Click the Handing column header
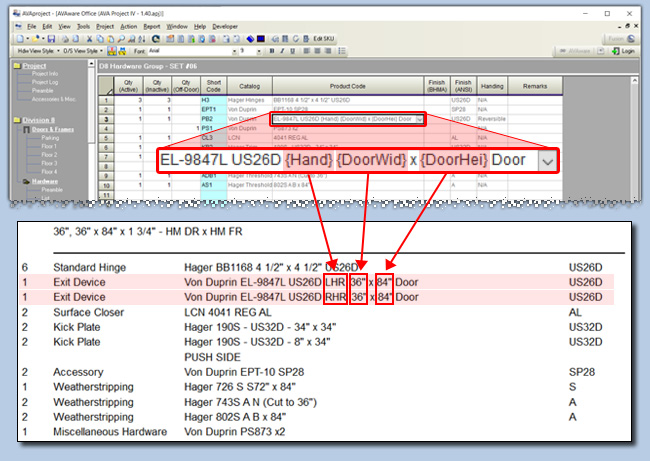The image size is (650, 461). [492, 86]
